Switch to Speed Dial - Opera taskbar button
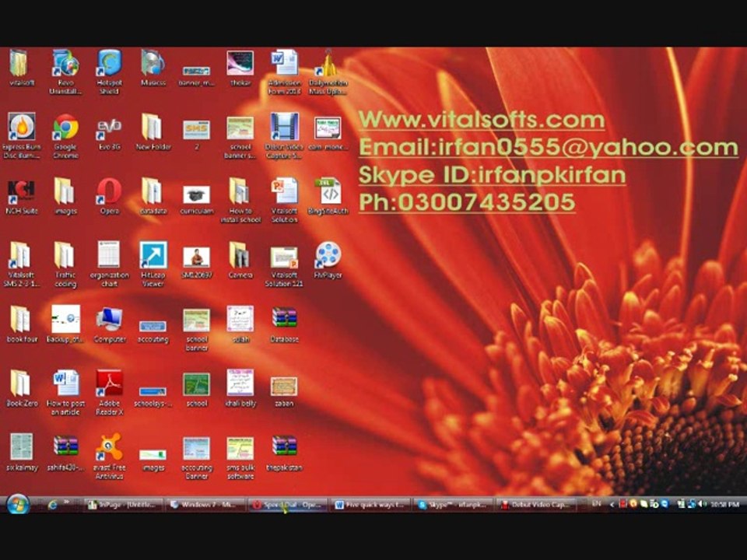Screen dimensions: 747x560 (x=287, y=505)
